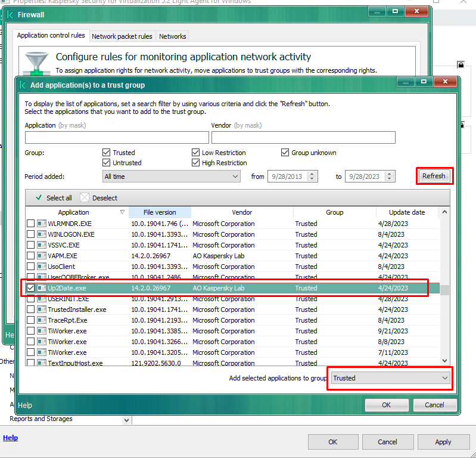
Task: Click the funnel filter icon in Firewall window
Action: (x=36, y=63)
